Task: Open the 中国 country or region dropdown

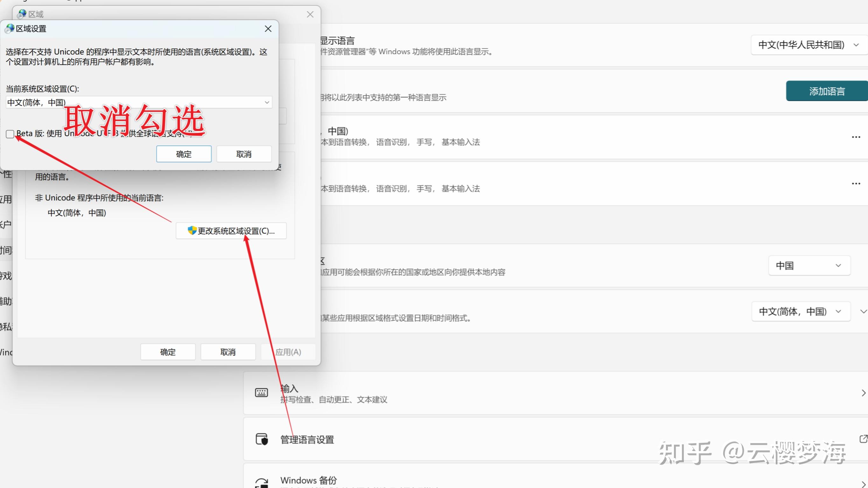Action: (839, 265)
